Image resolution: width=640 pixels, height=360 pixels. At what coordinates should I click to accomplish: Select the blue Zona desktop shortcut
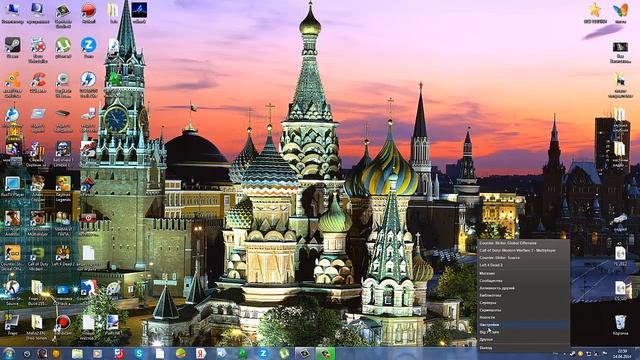tap(89, 47)
